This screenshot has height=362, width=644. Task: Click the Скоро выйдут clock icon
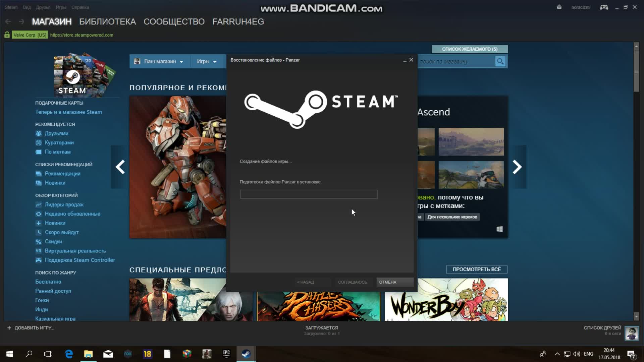pyautogui.click(x=39, y=232)
